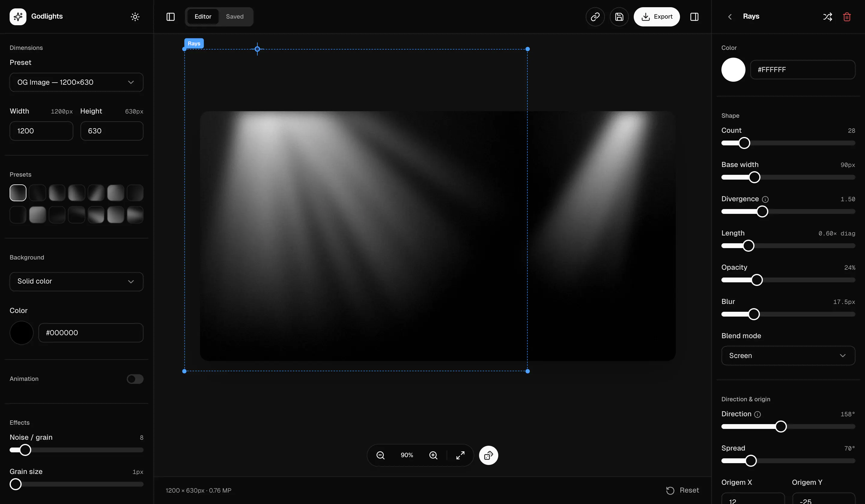Adjust the Direction slider handle

pyautogui.click(x=781, y=427)
